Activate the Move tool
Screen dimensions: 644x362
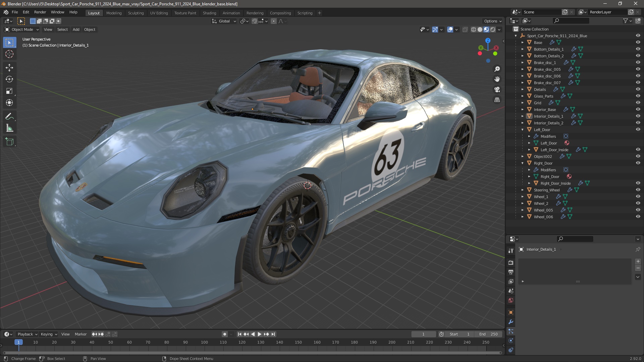pyautogui.click(x=9, y=68)
